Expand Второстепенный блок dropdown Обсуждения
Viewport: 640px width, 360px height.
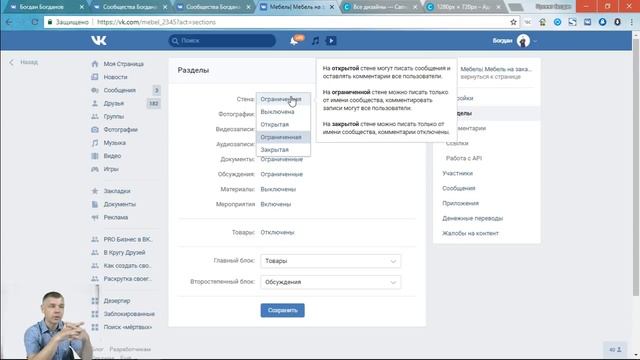(331, 282)
